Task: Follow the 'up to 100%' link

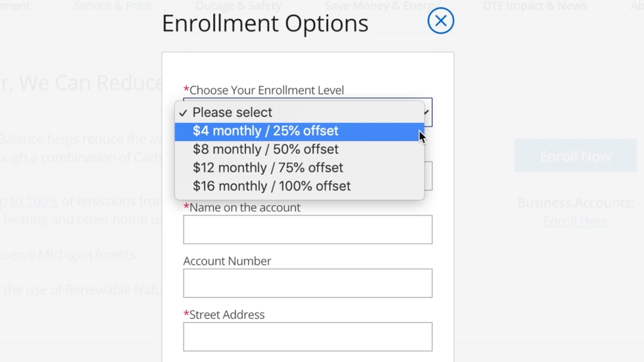Action: tap(30, 201)
